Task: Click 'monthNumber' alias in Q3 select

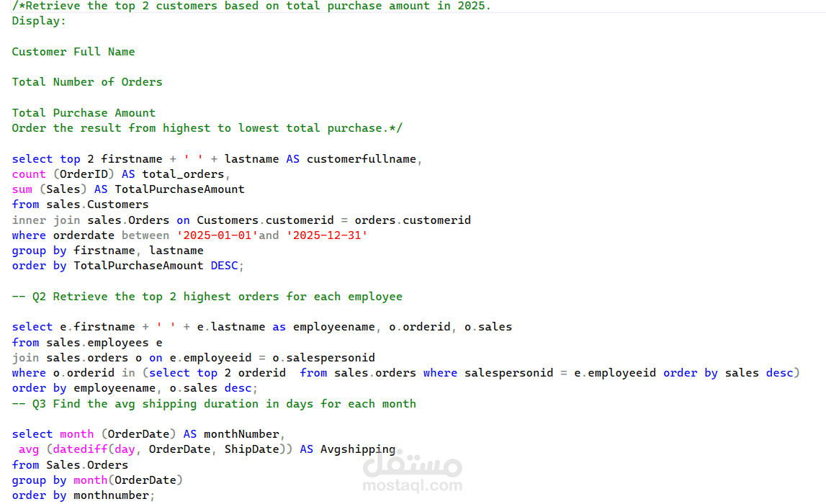Action: pos(241,434)
